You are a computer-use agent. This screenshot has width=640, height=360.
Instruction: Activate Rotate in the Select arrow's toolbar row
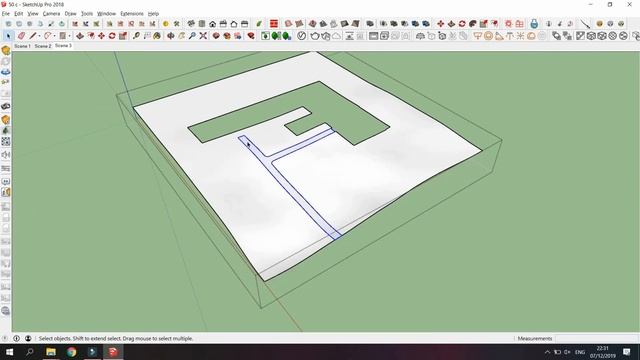click(x=112, y=36)
